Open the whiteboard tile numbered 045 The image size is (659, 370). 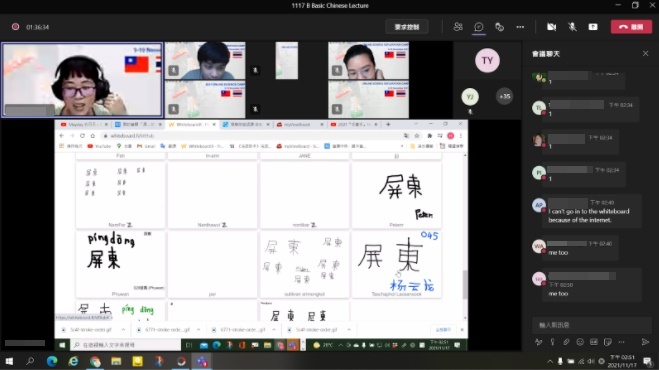pos(396,264)
